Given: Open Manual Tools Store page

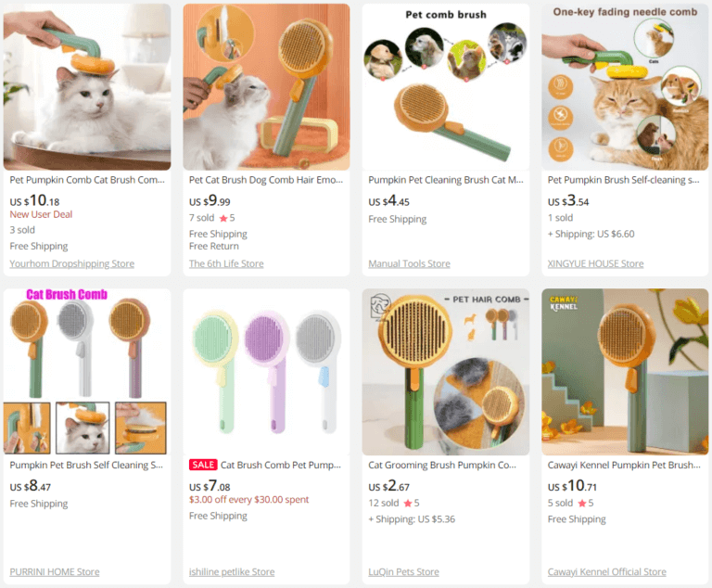Looking at the screenshot, I should (409, 263).
